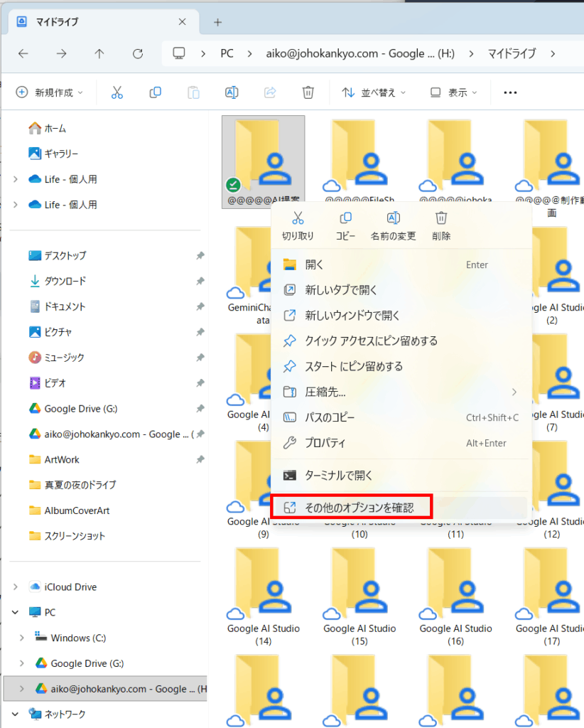The width and height of the screenshot is (584, 728).
Task: Choose ターミナルで開く from context menu
Action: [339, 476]
